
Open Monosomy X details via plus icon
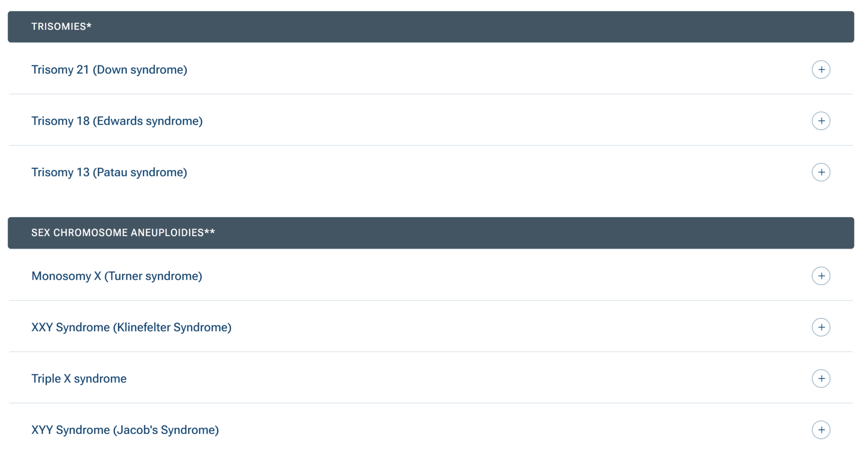point(821,276)
